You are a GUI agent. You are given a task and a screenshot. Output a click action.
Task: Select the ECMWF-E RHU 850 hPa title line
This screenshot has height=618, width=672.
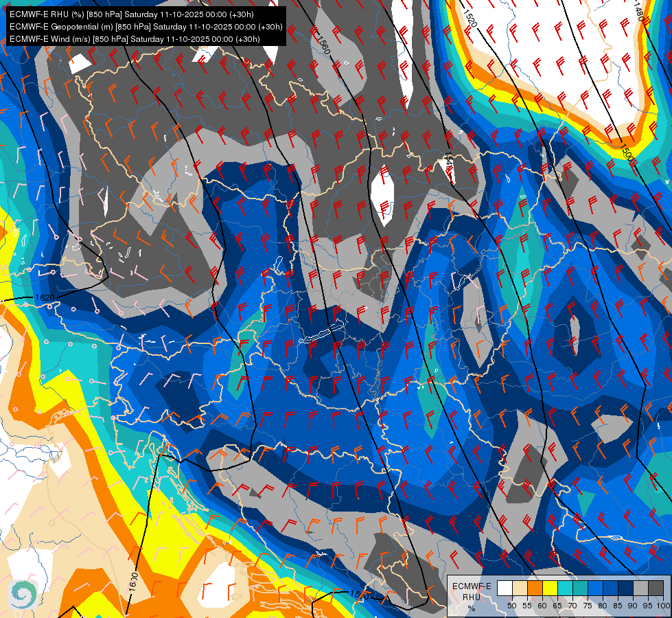coord(132,14)
